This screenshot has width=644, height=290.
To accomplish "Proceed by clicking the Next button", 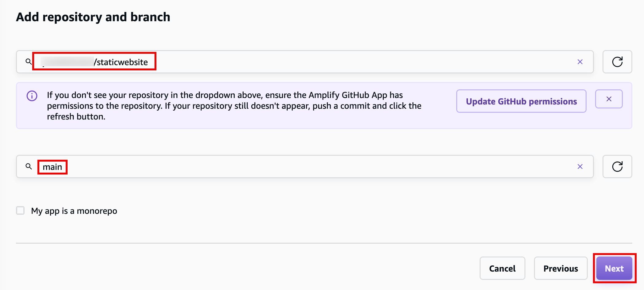I will point(614,268).
